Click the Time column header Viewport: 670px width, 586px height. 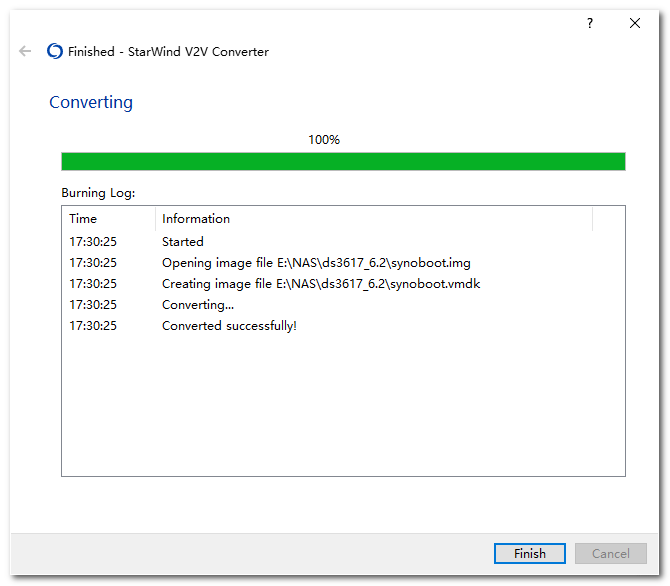pos(109,218)
